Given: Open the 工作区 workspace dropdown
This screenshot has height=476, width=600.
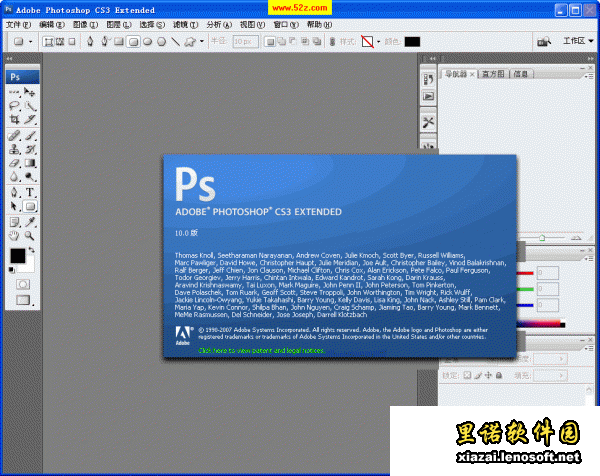Looking at the screenshot, I should pyautogui.click(x=574, y=42).
